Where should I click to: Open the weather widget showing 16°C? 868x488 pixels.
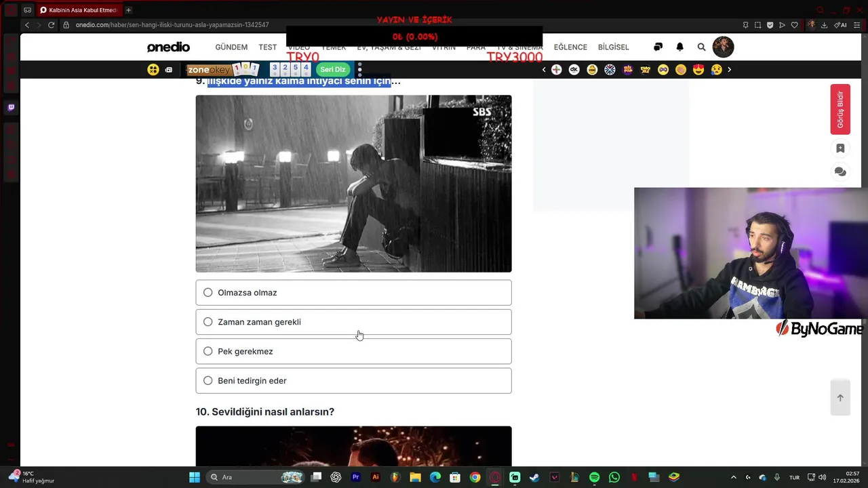[x=31, y=477]
